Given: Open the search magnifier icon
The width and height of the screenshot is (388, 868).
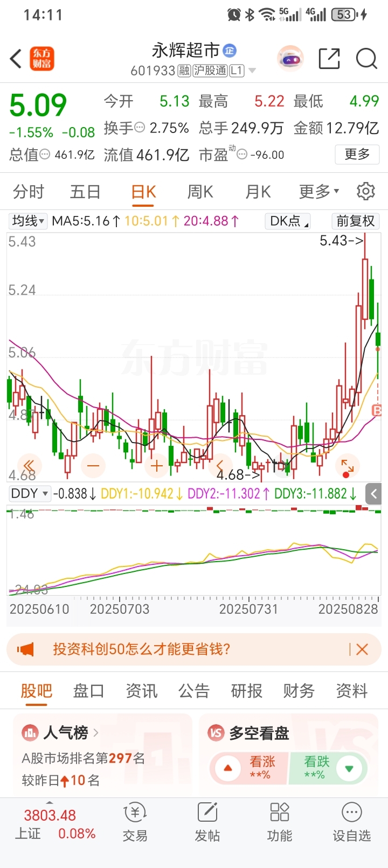Looking at the screenshot, I should 367,59.
